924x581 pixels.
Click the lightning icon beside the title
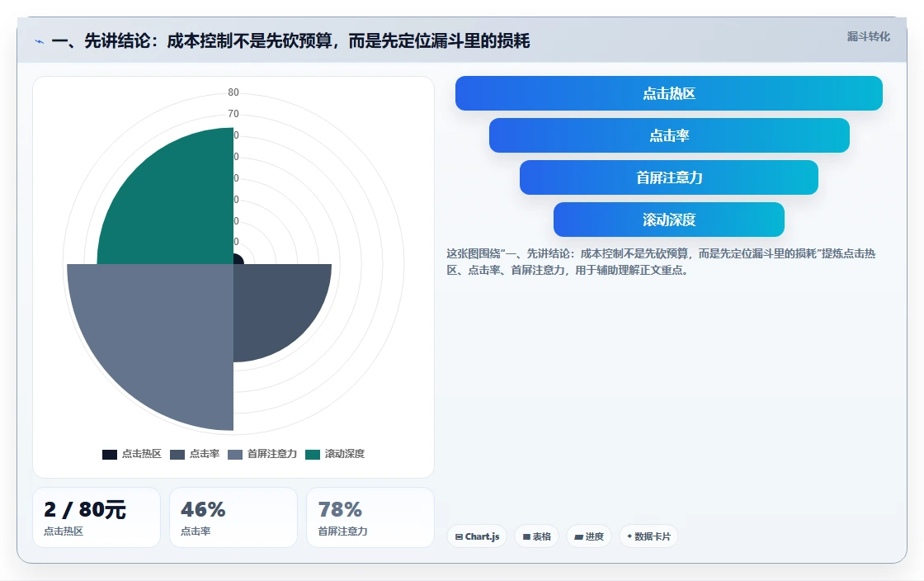point(40,42)
